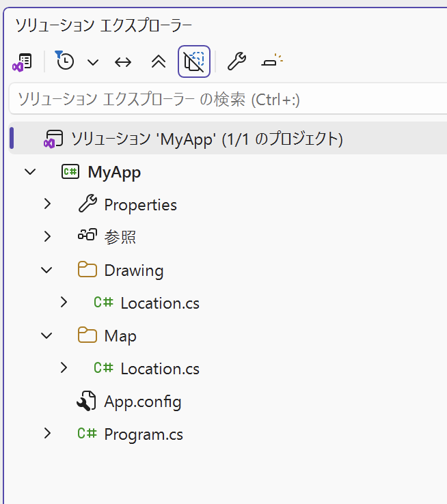Viewport: 447px width, 504px height.
Task: Select Location.cs in Drawing folder
Action: coord(160,303)
